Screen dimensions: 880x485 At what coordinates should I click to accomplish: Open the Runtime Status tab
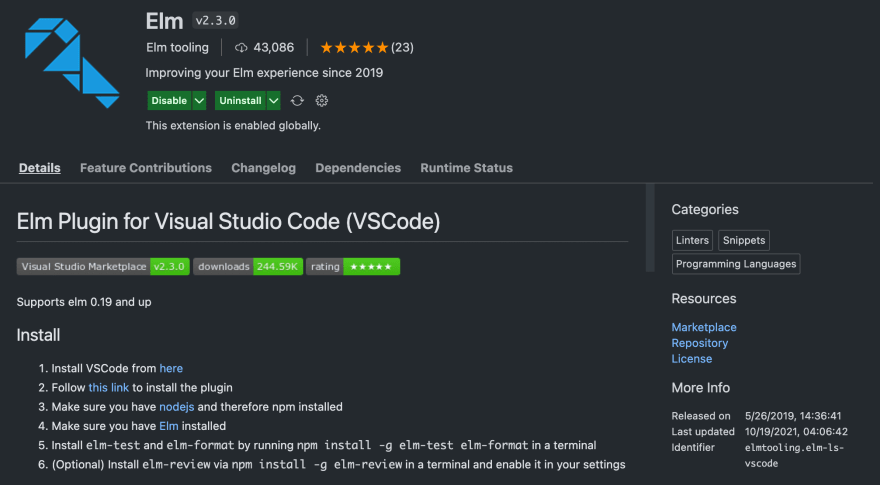(x=466, y=168)
